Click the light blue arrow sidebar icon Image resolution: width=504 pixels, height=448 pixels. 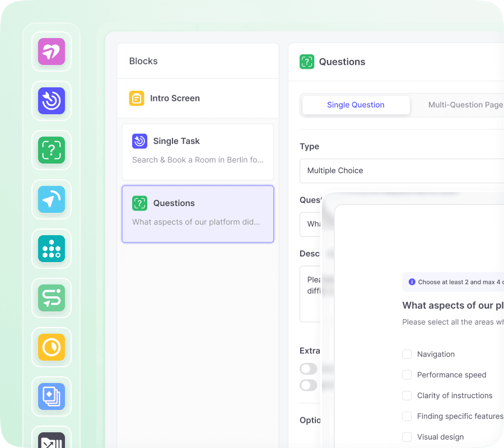pyautogui.click(x=52, y=199)
